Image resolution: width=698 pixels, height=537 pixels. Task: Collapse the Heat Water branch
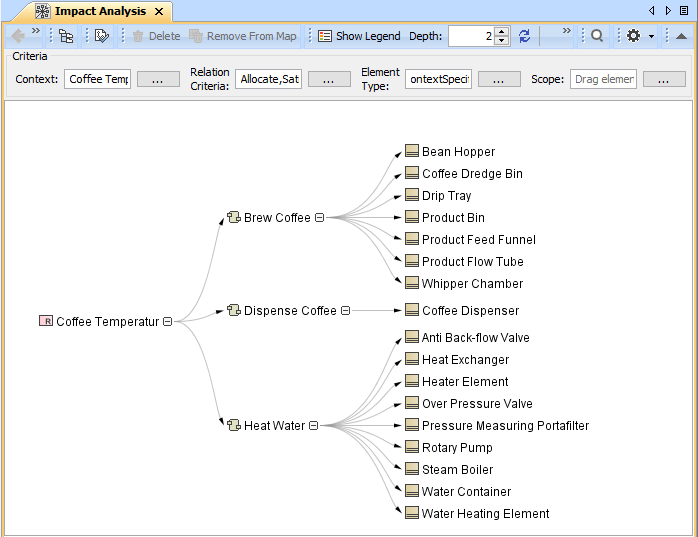pos(313,426)
